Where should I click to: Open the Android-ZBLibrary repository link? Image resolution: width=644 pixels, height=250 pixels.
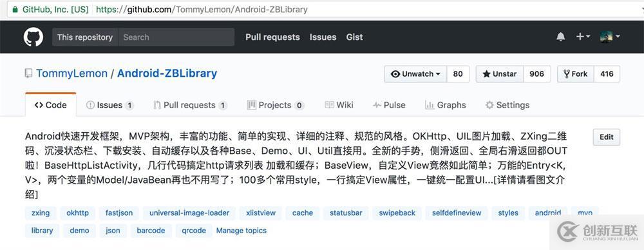[x=167, y=73]
